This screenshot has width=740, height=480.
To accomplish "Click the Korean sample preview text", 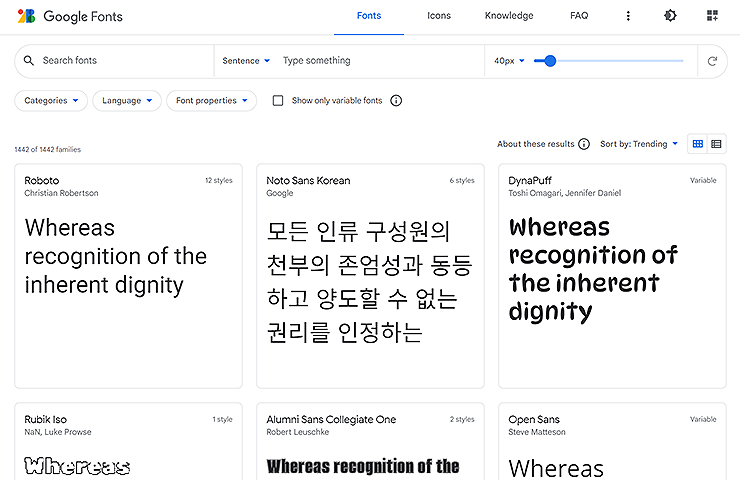I will pyautogui.click(x=369, y=282).
